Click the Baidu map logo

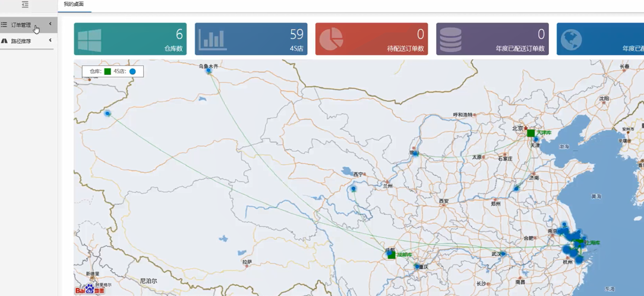(89, 289)
